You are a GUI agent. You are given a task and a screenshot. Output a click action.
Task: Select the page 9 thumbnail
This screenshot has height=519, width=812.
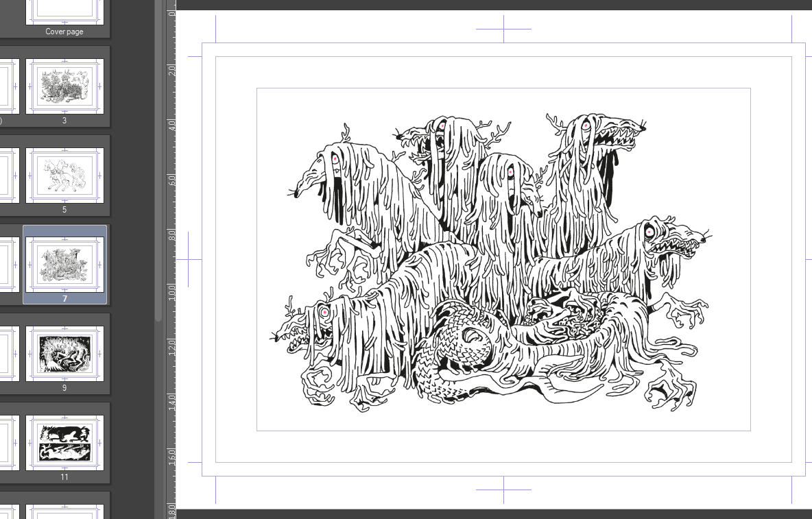64,354
